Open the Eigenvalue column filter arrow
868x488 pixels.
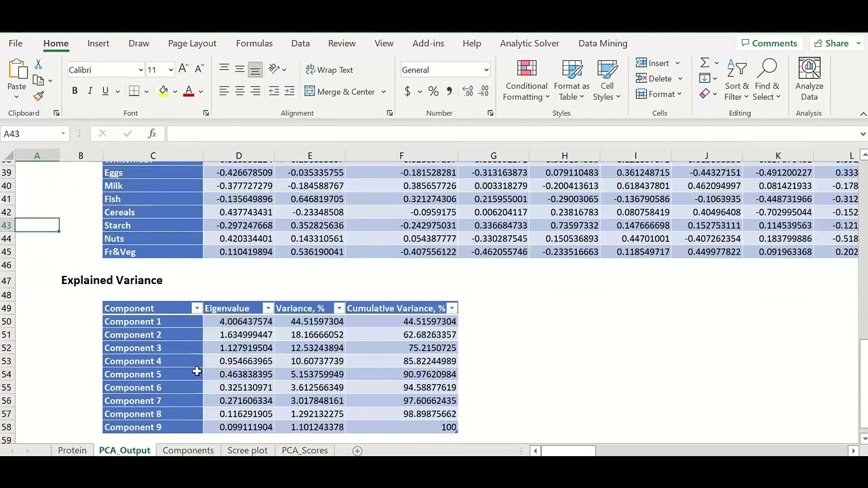click(268, 308)
